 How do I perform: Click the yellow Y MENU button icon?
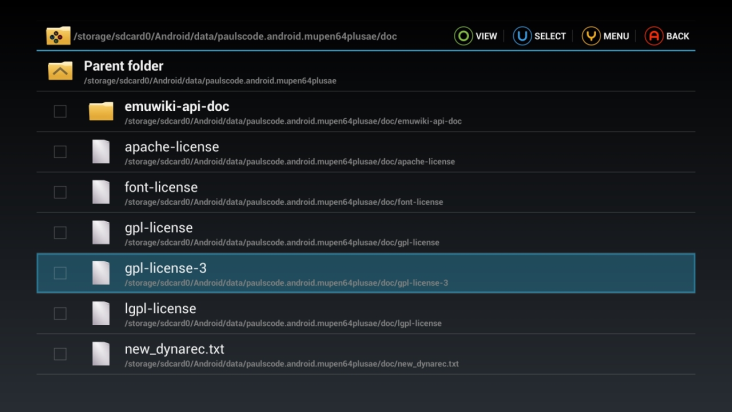[x=591, y=36]
